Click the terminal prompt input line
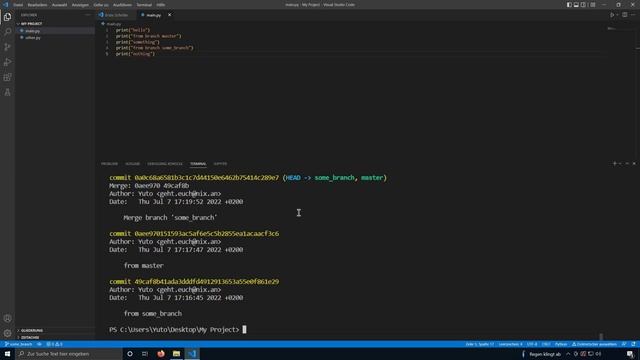The height and width of the screenshot is (360, 640). point(178,329)
